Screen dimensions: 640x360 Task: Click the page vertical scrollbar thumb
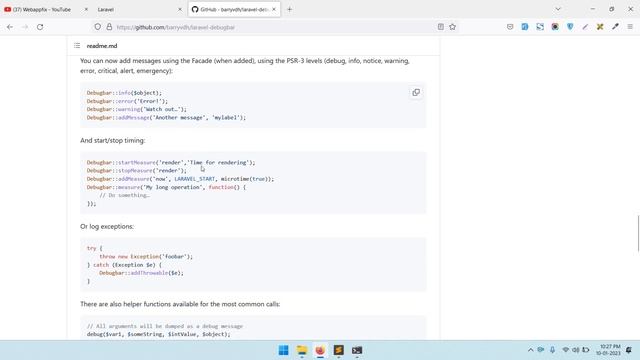(x=638, y=234)
